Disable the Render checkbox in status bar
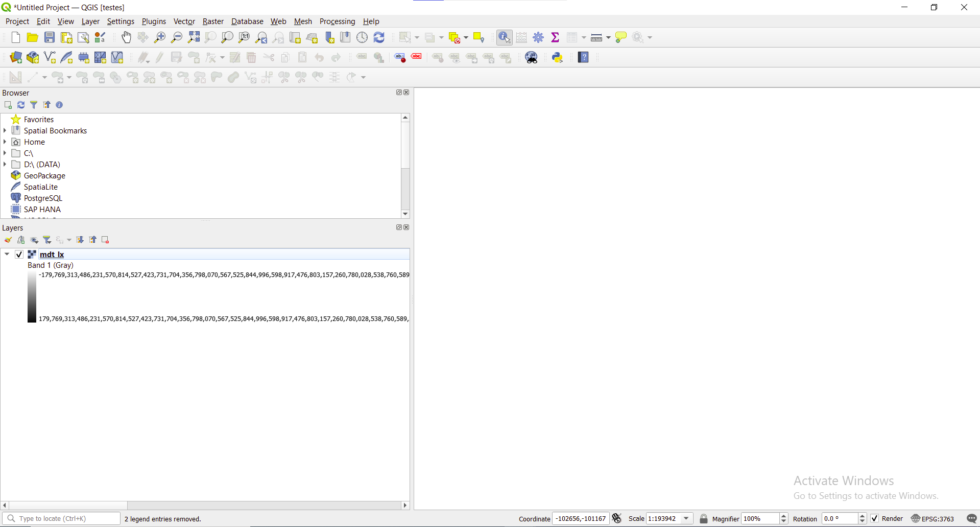Image resolution: width=980 pixels, height=527 pixels. pos(875,518)
